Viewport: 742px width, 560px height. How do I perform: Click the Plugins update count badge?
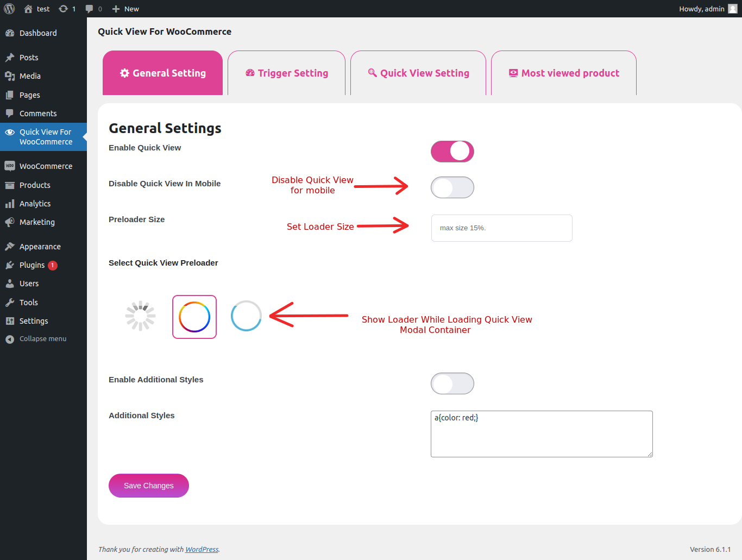[x=53, y=265]
